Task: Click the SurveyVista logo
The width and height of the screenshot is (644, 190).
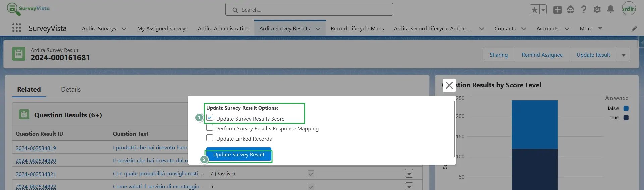Action: pos(28,9)
